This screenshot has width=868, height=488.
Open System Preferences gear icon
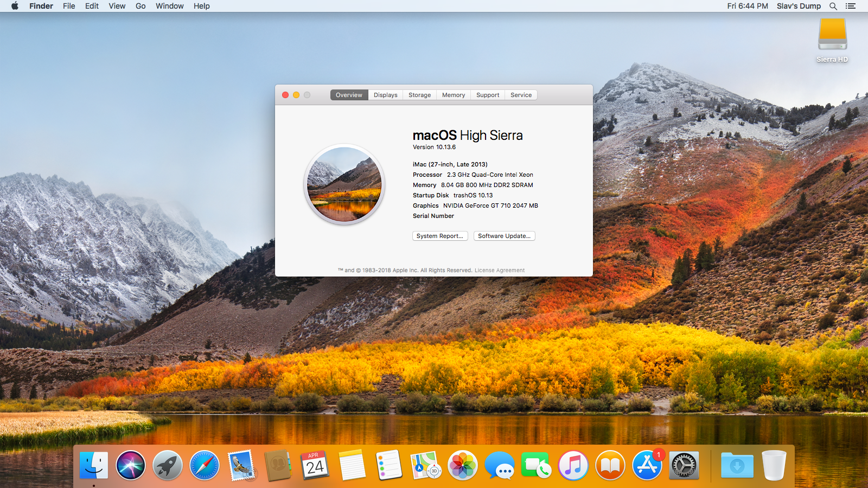(684, 466)
